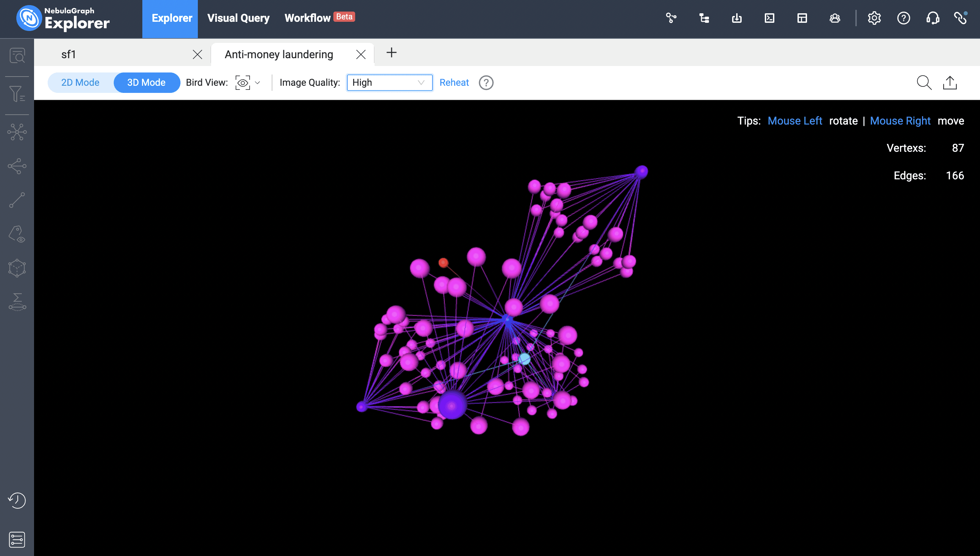Select the expand-to-neighbors sidebar tool

click(x=17, y=166)
